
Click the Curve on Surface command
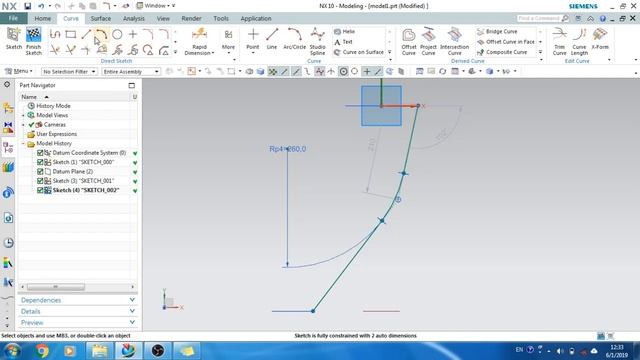coord(359,52)
